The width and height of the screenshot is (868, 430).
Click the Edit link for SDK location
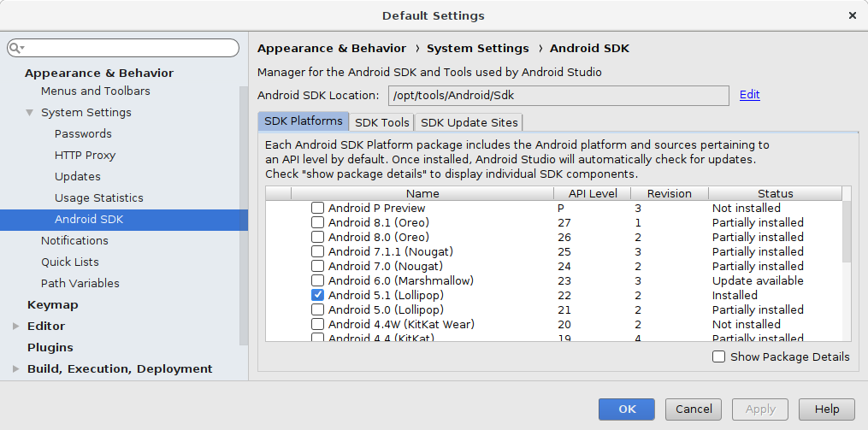click(749, 95)
